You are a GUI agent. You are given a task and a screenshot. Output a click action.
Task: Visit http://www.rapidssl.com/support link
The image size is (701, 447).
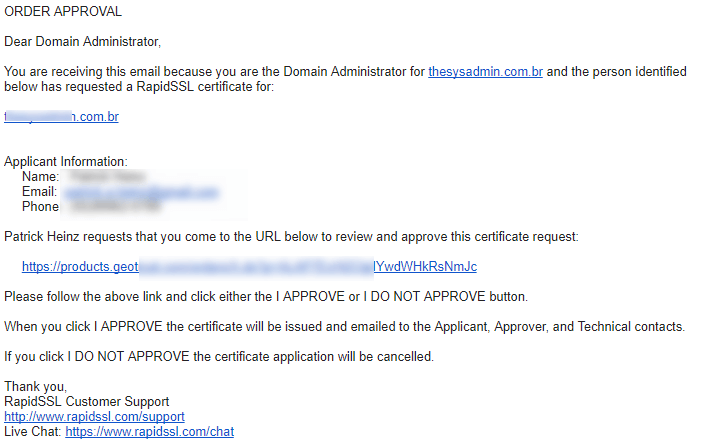click(94, 417)
